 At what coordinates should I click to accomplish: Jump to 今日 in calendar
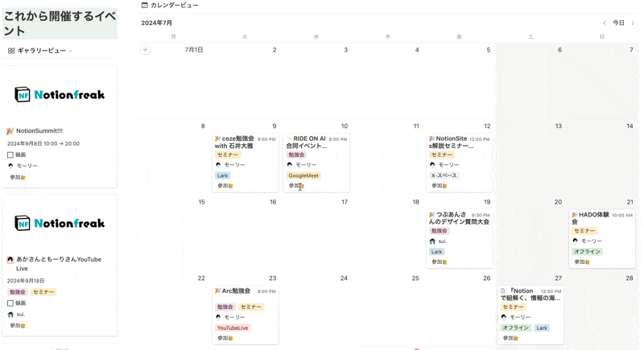click(x=618, y=23)
